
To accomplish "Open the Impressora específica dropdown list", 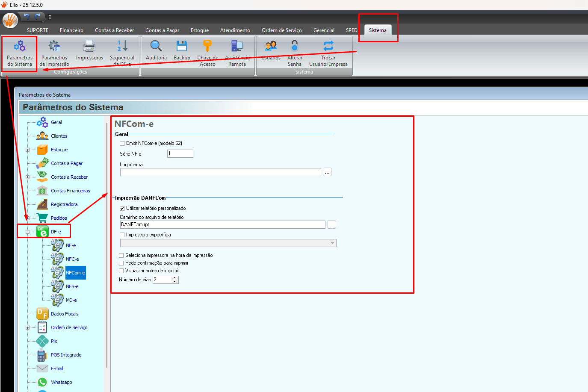I will (x=332, y=243).
